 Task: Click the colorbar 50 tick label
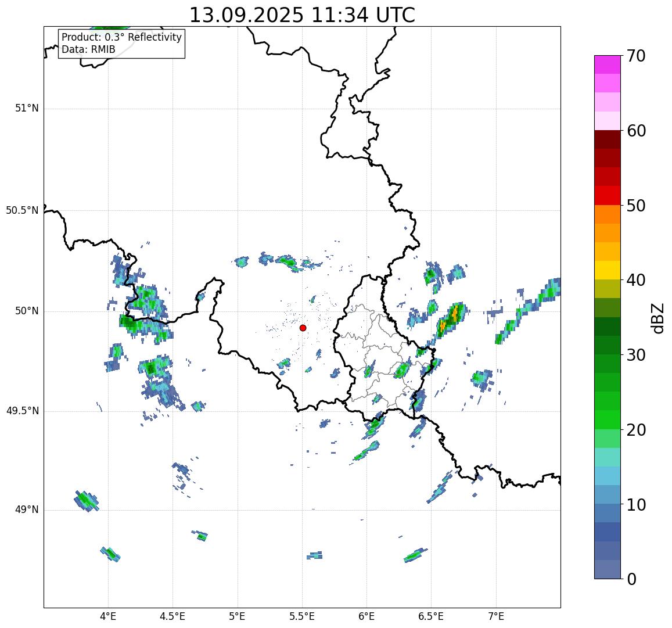tap(636, 206)
